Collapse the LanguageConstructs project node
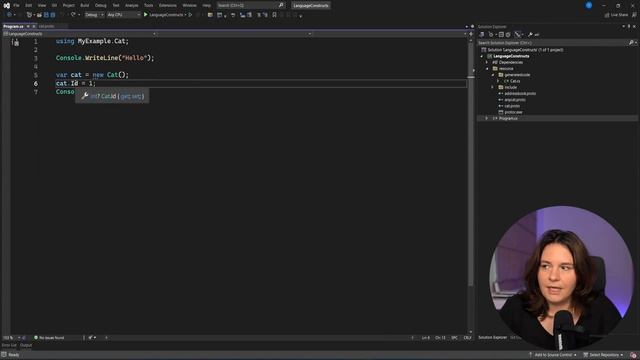This screenshot has width=640, height=360. [482, 56]
